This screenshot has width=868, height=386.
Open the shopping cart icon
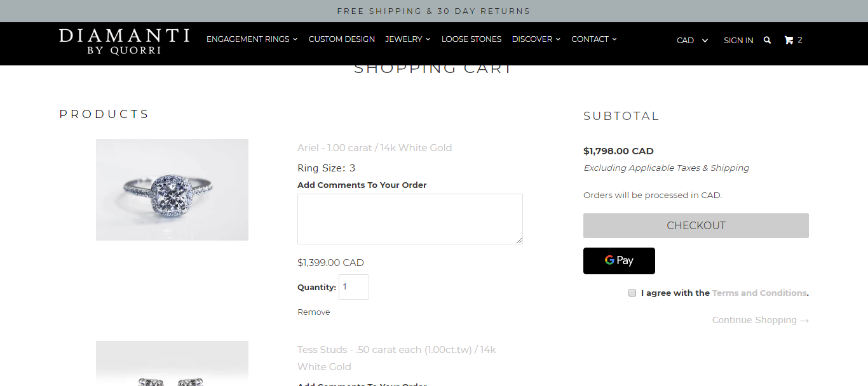click(789, 40)
